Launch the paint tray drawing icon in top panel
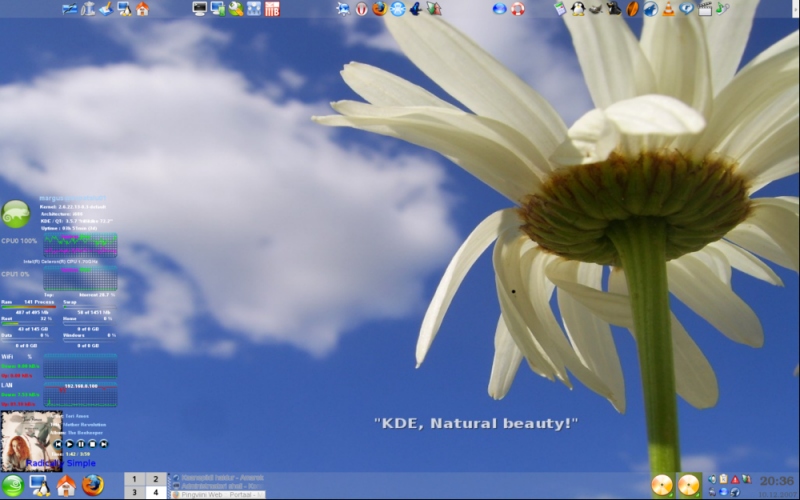This screenshot has height=500, width=800. click(x=106, y=9)
